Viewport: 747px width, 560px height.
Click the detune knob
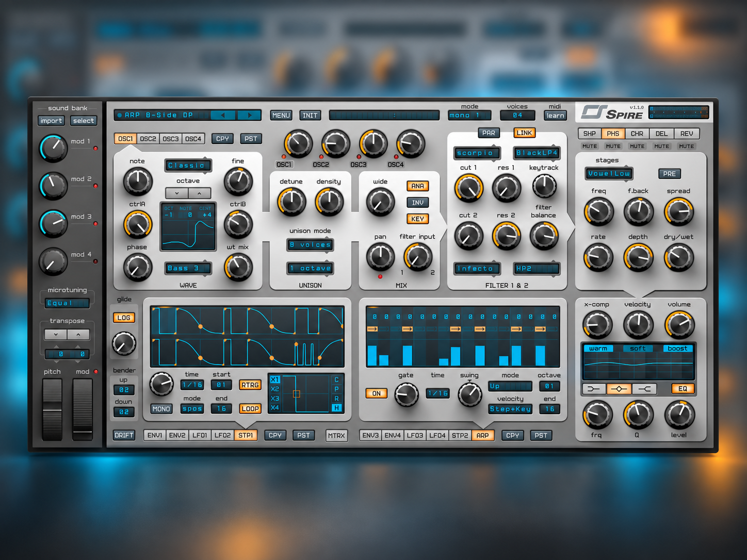(291, 202)
